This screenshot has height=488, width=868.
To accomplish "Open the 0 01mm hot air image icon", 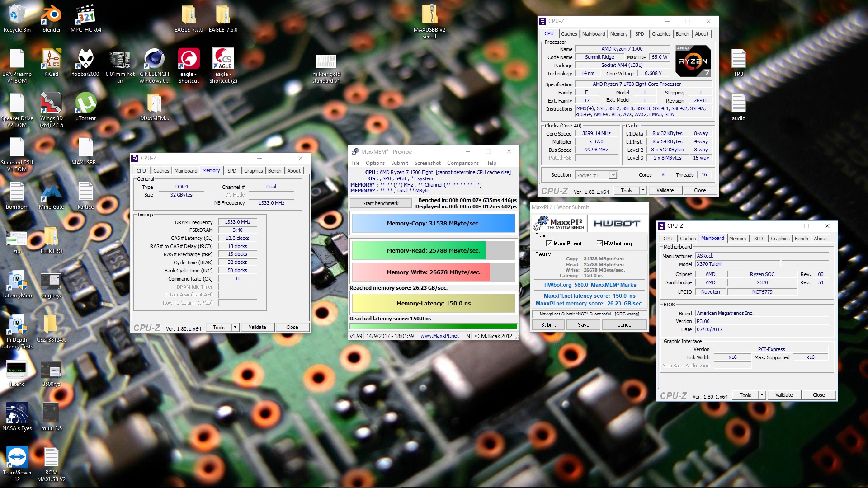I will tap(120, 66).
